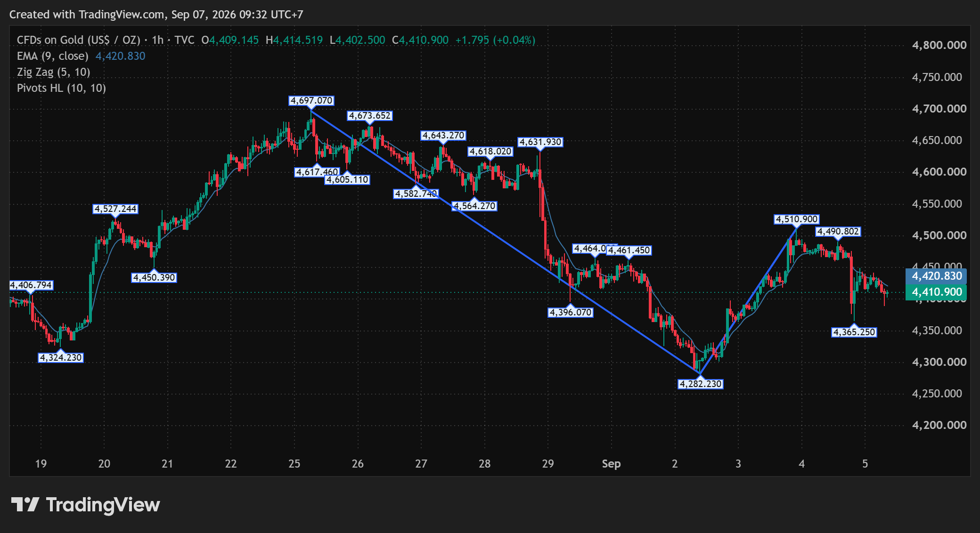Click the 4,396.070 pivot low label
The image size is (980, 533).
(571, 312)
